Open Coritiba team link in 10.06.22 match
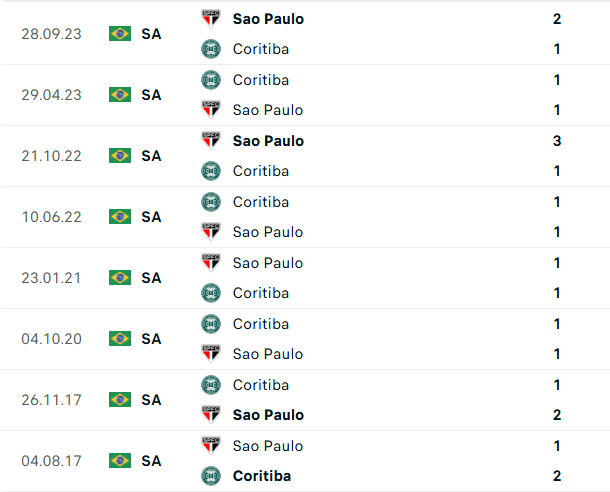The width and height of the screenshot is (610, 492). point(260,202)
